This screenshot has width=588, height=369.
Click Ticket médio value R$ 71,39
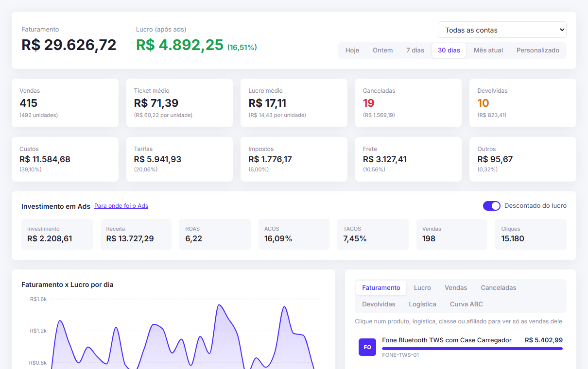click(x=156, y=103)
